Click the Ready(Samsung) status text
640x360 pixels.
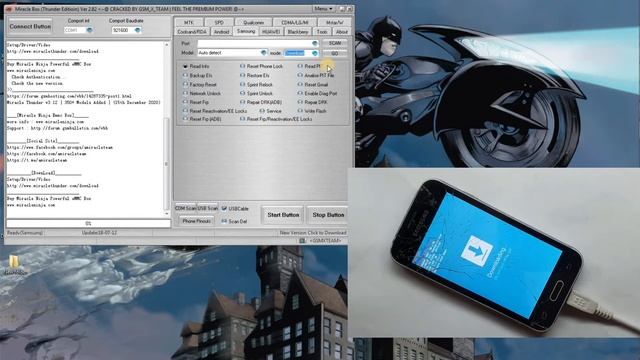point(25,233)
